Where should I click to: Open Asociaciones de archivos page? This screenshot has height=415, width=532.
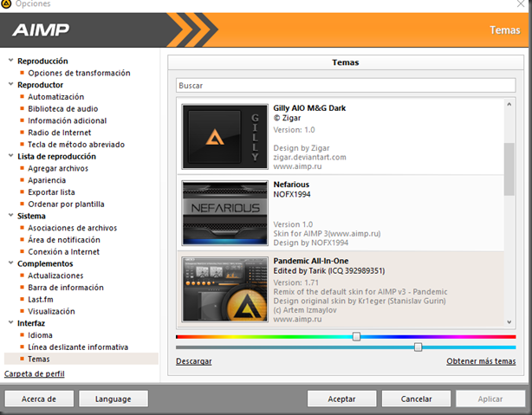pos(73,228)
